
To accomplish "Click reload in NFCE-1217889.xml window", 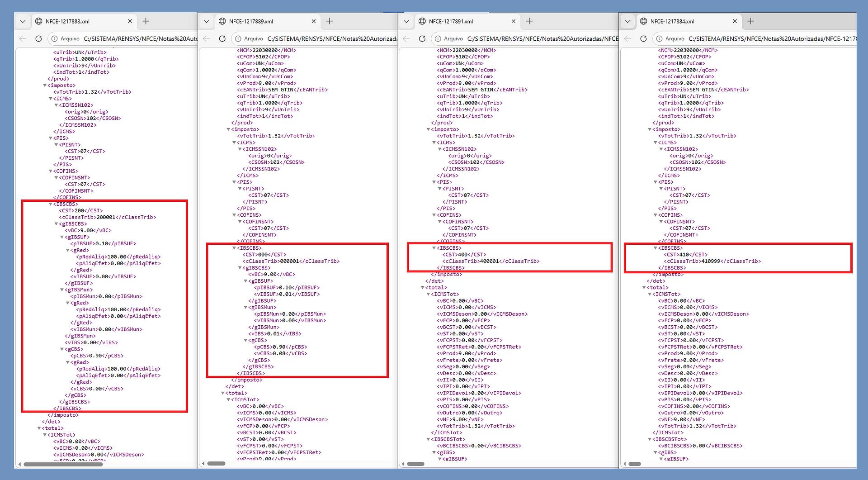I will pyautogui.click(x=222, y=39).
